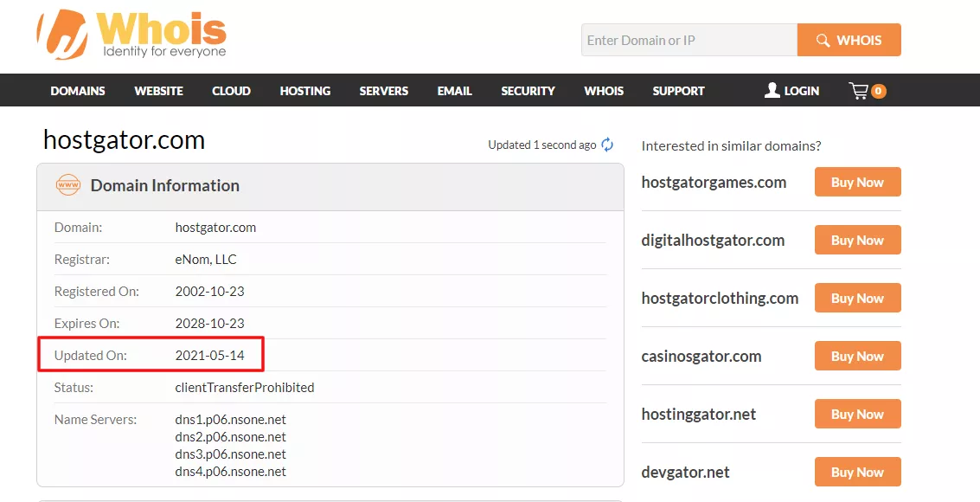Open the SECURITY menu
Screen dimensions: 980x502
(x=528, y=91)
